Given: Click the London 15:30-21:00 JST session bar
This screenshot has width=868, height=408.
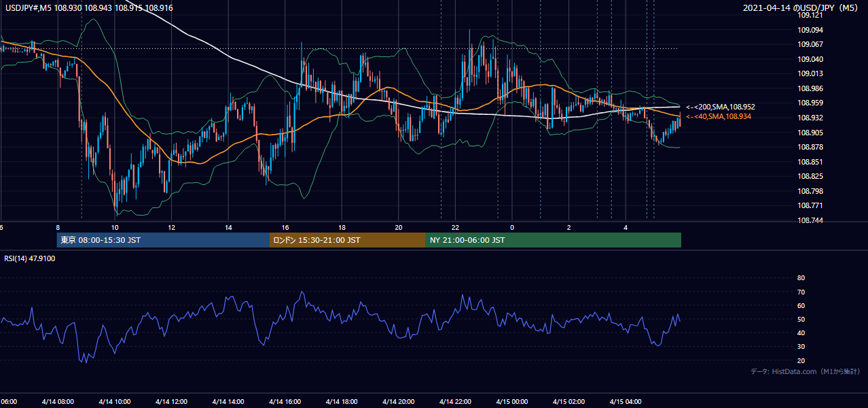Looking at the screenshot, I should pos(348,240).
